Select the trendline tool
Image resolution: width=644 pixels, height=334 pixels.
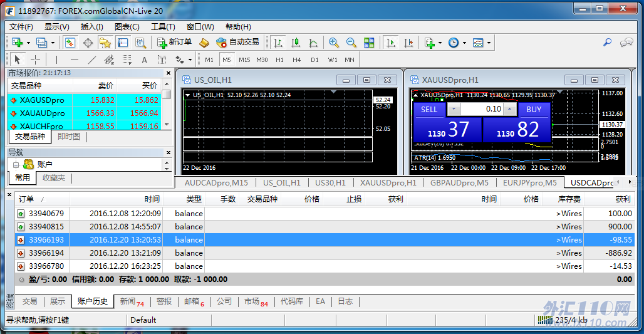(92, 60)
